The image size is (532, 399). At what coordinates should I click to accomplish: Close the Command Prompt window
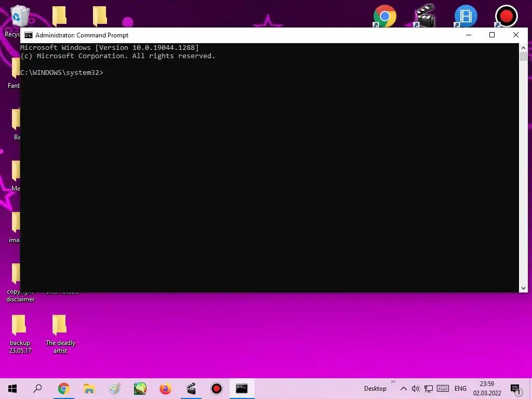coord(516,35)
